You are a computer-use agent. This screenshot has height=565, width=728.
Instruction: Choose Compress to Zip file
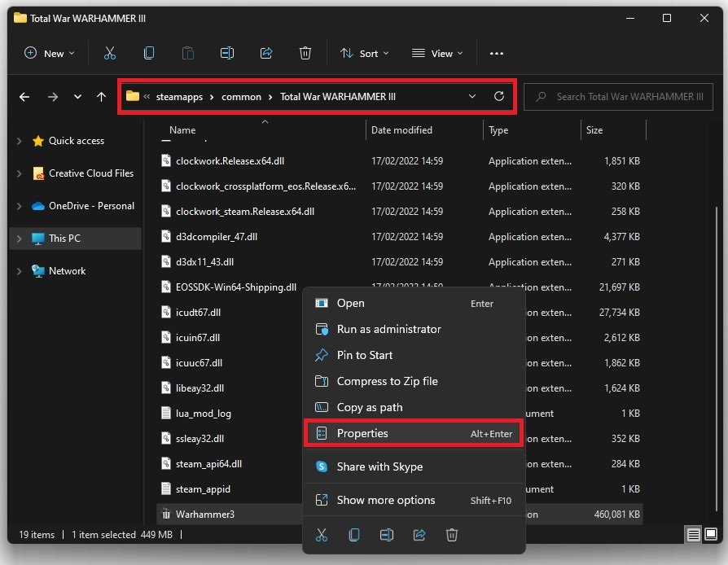coord(414,381)
